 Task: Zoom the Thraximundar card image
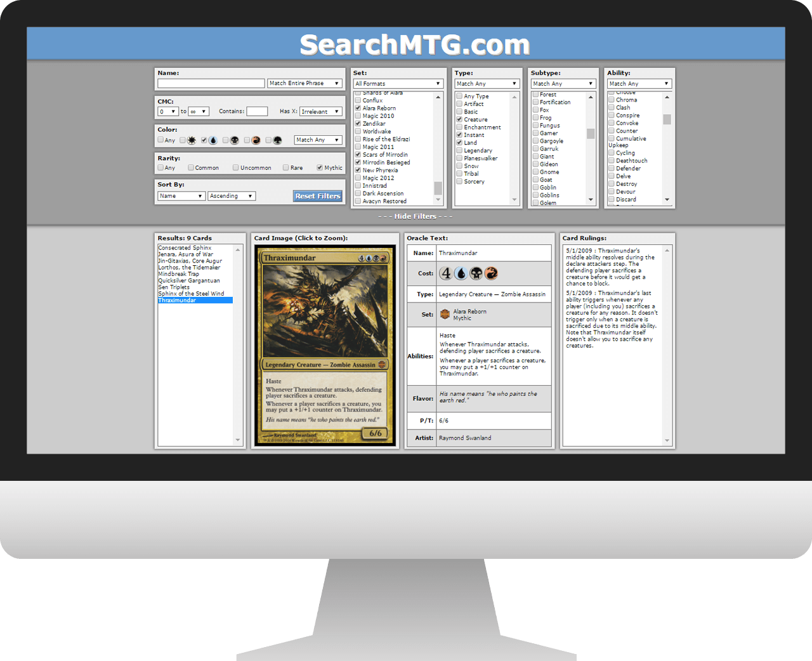pyautogui.click(x=325, y=345)
